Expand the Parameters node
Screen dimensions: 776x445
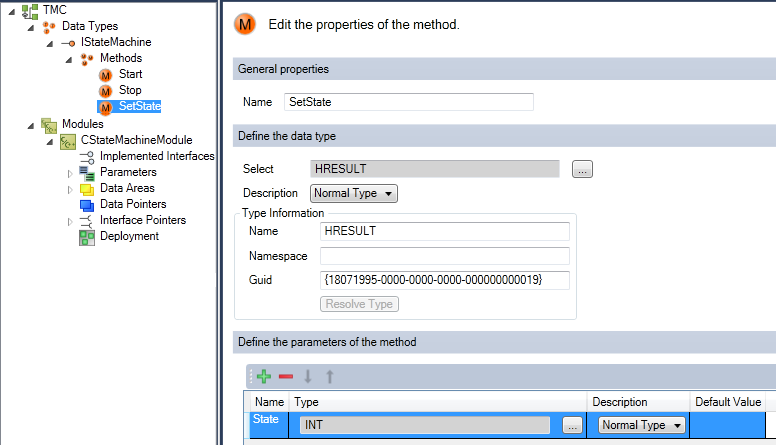(70, 174)
